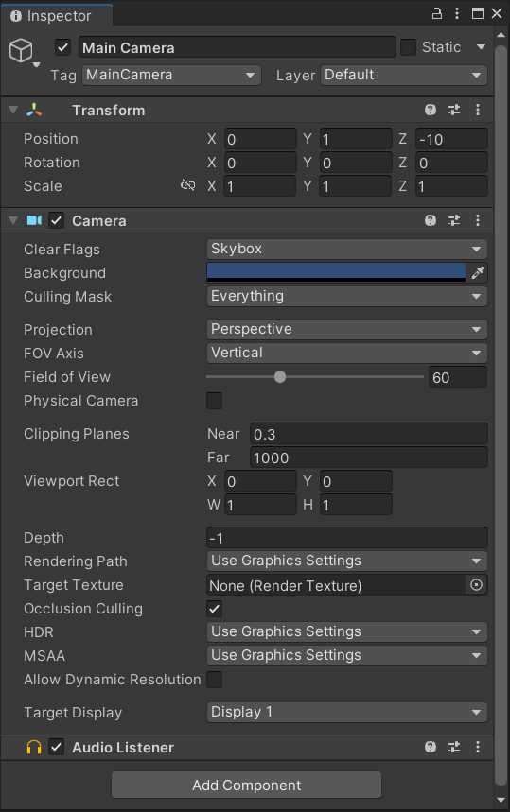510x812 pixels.
Task: Click the Add Component button
Action: (x=247, y=786)
